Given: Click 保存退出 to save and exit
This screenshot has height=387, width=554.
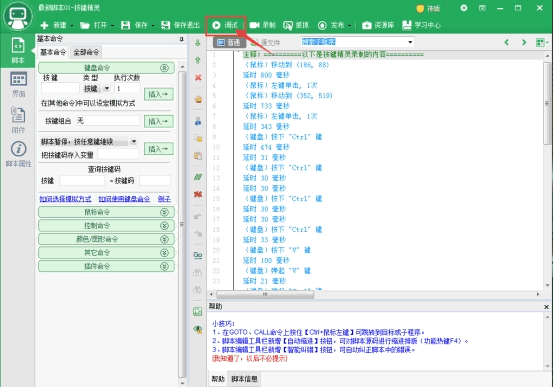Looking at the screenshot, I should pyautogui.click(x=180, y=25).
